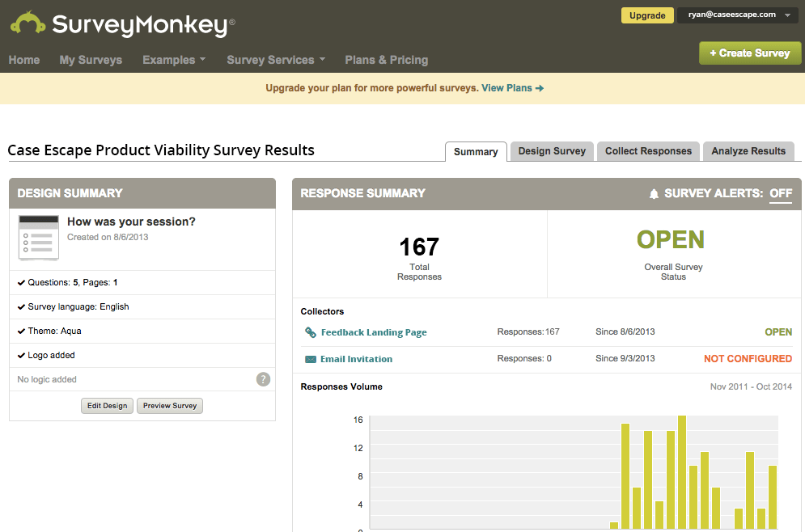The image size is (805, 532).
Task: Click the tallest bar in Responses Volume chart
Action: pyautogui.click(x=682, y=472)
